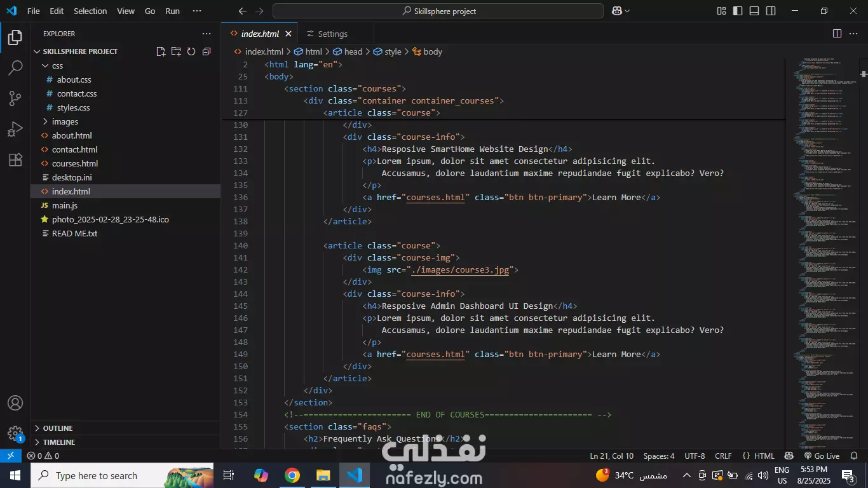
Task: Open editor More Actions ellipsis
Action: tap(855, 34)
